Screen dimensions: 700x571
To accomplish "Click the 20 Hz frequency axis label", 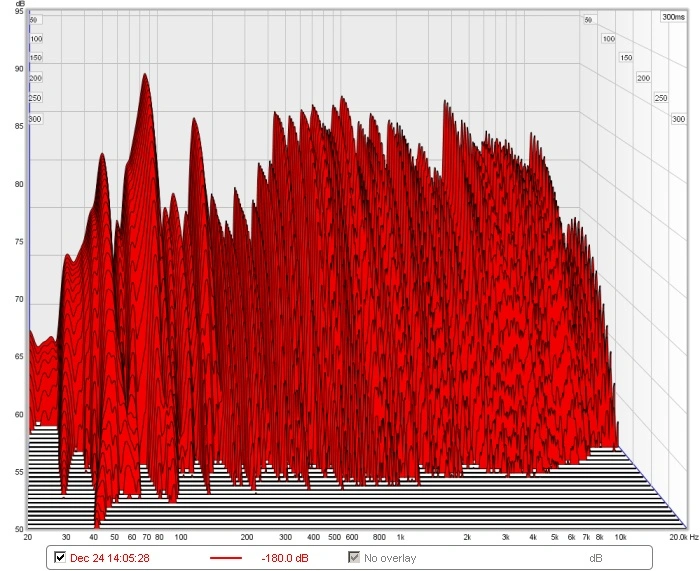I will point(28,537).
